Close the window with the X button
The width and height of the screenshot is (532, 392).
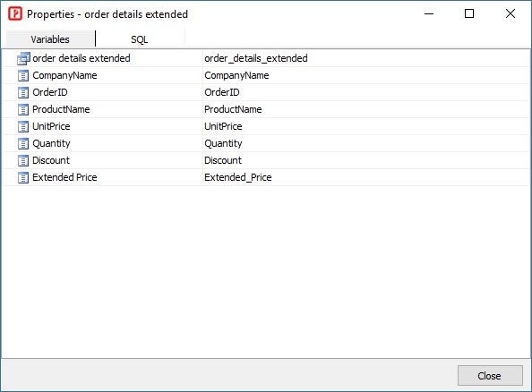[511, 14]
